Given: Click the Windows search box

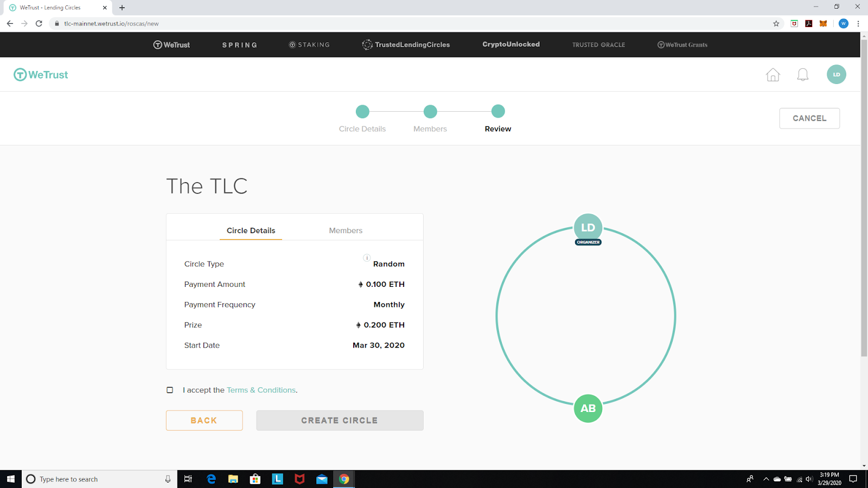Looking at the screenshot, I should [x=100, y=479].
